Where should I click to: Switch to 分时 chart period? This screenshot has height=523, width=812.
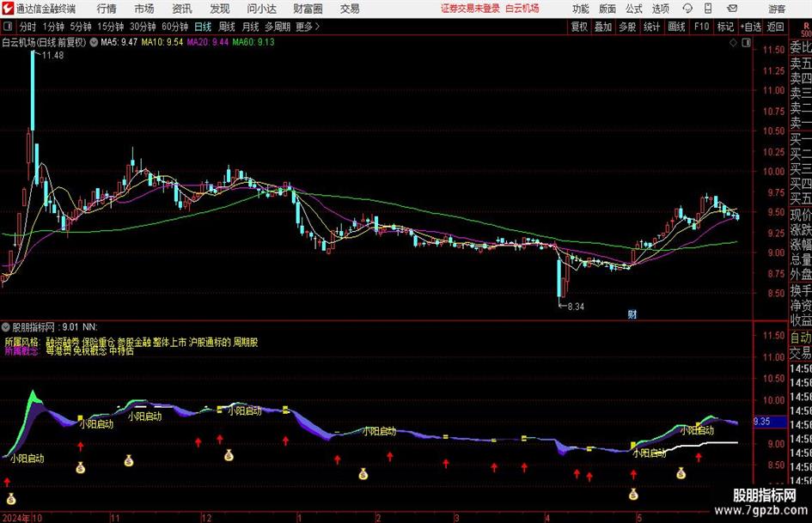point(27,27)
